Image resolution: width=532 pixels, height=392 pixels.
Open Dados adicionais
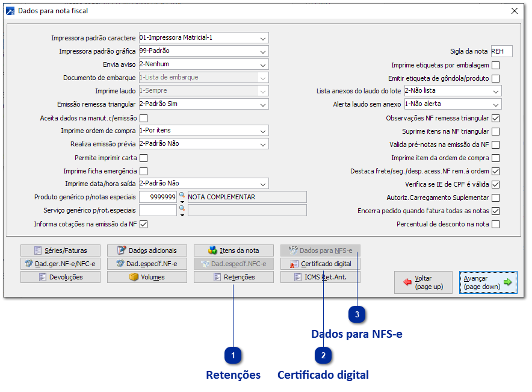147,250
